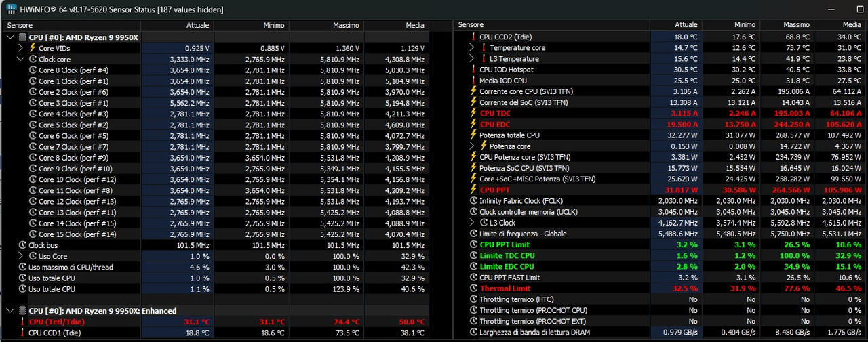868x342 pixels.
Task: Click the clock icon beside Clock bus
Action: pyautogui.click(x=22, y=245)
